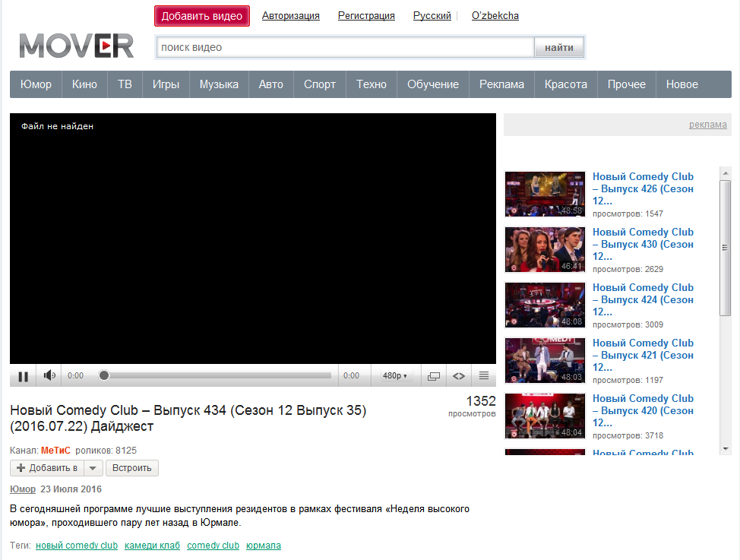Image resolution: width=740 pixels, height=560 pixels.
Task: Open title link Выпуск 430 (Сезон 12...
Action: click(x=643, y=244)
